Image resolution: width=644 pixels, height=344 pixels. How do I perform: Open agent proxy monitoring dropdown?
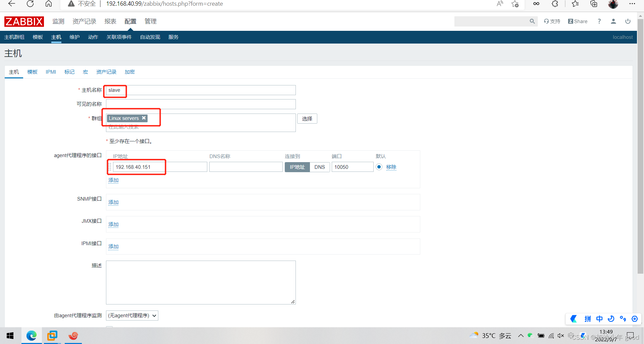132,316
